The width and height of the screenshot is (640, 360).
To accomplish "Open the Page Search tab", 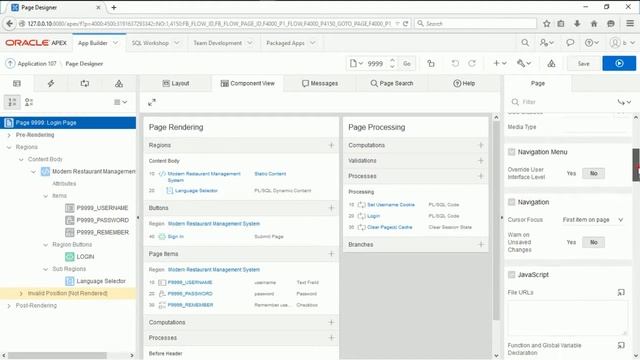I will click(x=391, y=83).
